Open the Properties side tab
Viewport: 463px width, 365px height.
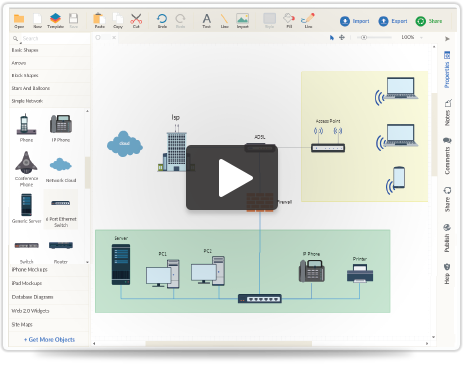point(447,70)
